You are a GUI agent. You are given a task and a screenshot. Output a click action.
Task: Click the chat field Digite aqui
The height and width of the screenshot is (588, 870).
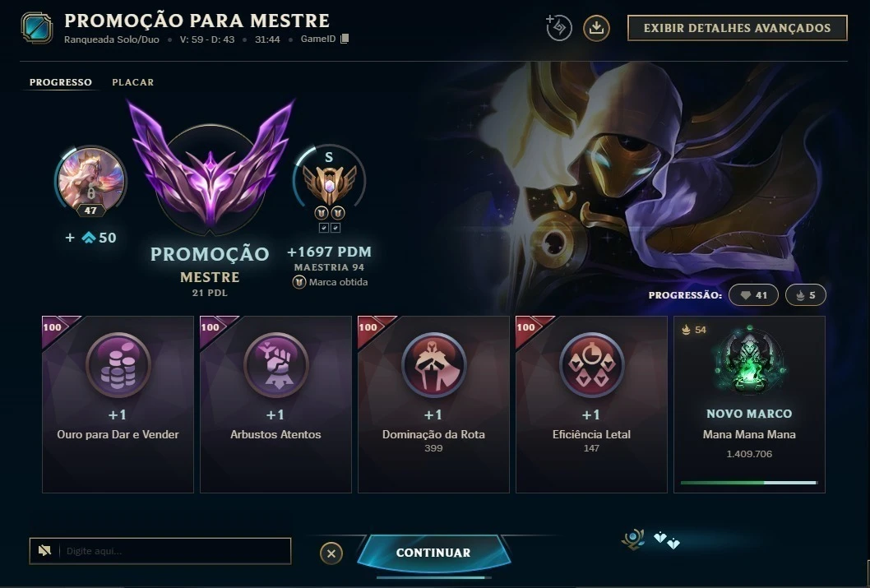(160, 551)
